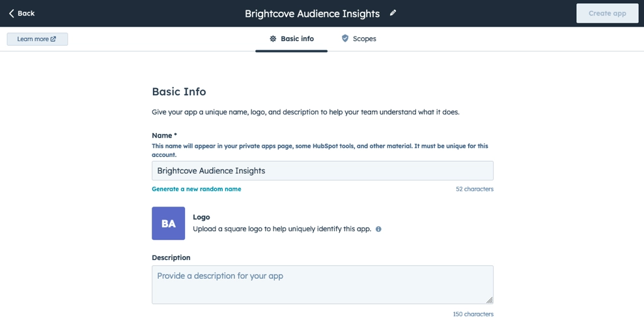Click the Create app button
This screenshot has width=644, height=331.
pyautogui.click(x=607, y=13)
